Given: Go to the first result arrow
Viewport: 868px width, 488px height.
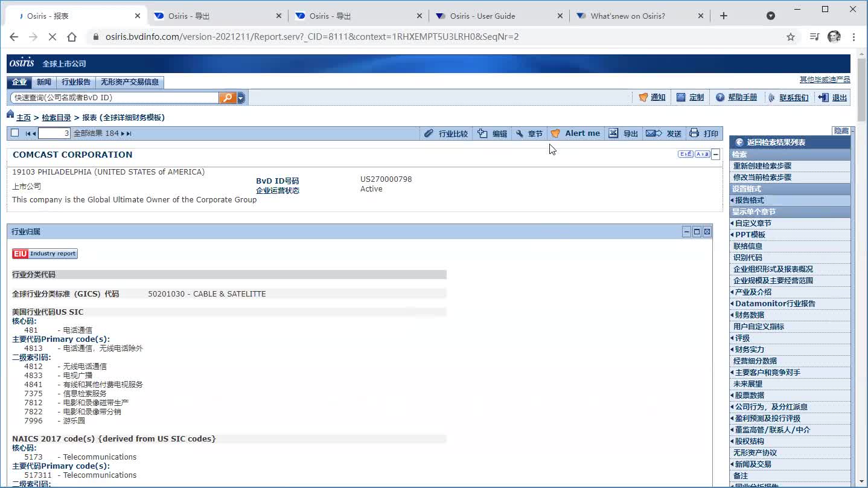Looking at the screenshot, I should [28, 133].
